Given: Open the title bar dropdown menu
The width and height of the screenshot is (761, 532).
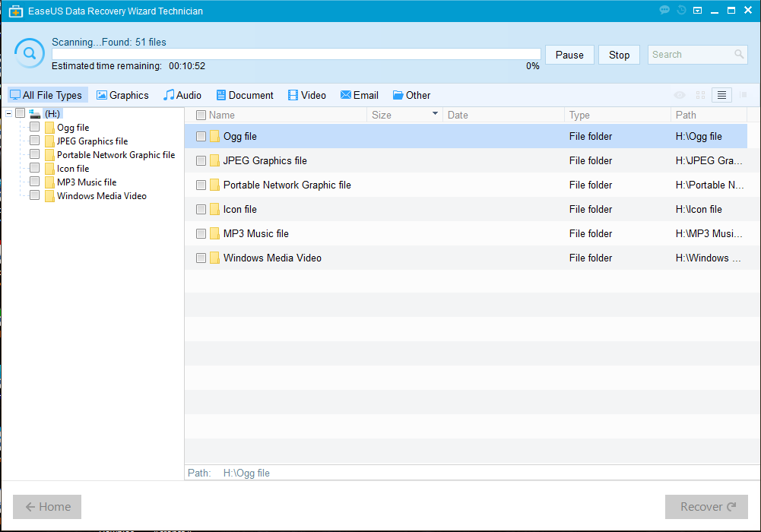Looking at the screenshot, I should click(697, 10).
